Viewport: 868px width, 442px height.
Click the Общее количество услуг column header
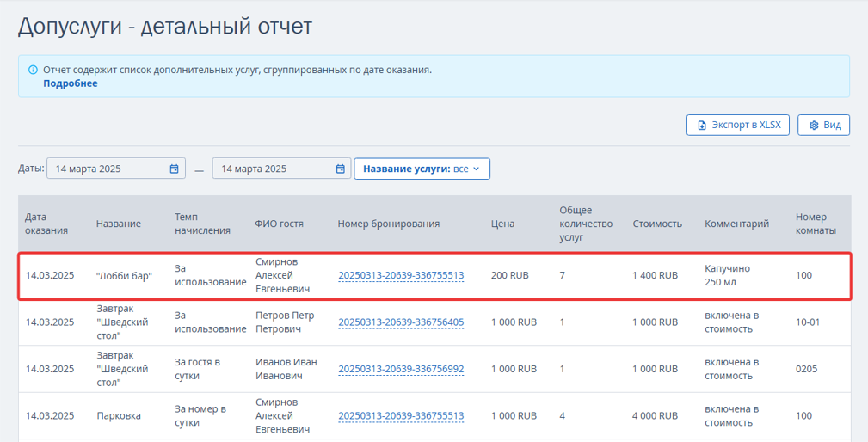point(586,224)
